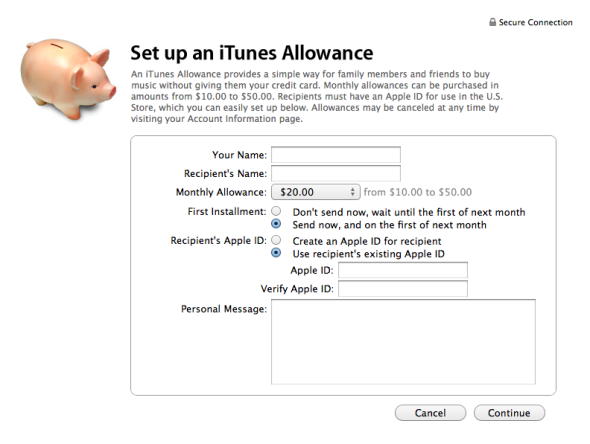Click the "Recipient's Name:" label
Viewport: 590px width, 444px height.
(x=225, y=173)
